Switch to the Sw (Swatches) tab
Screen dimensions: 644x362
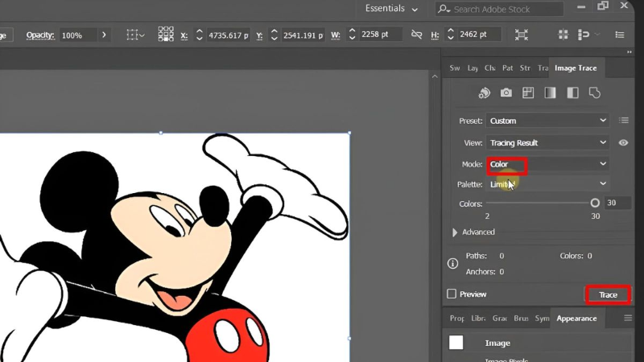(x=455, y=68)
